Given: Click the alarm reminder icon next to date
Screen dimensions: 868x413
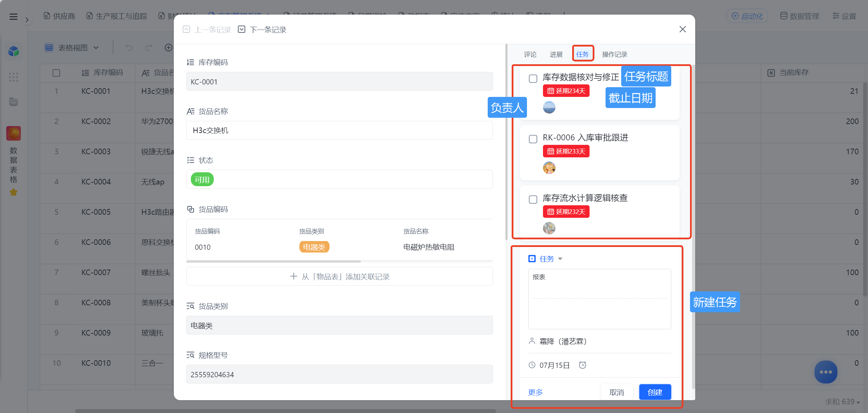Looking at the screenshot, I should [x=582, y=365].
